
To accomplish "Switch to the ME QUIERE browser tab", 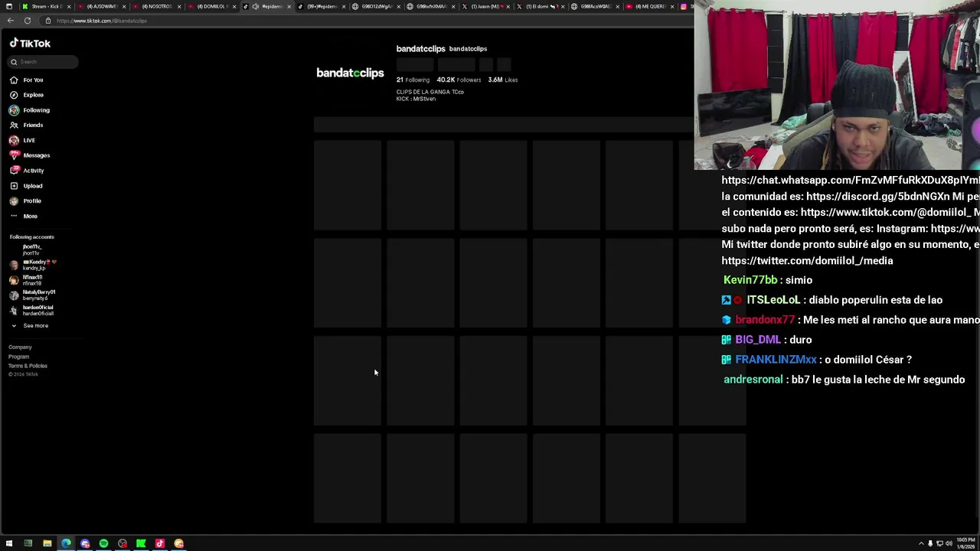I will [651, 6].
